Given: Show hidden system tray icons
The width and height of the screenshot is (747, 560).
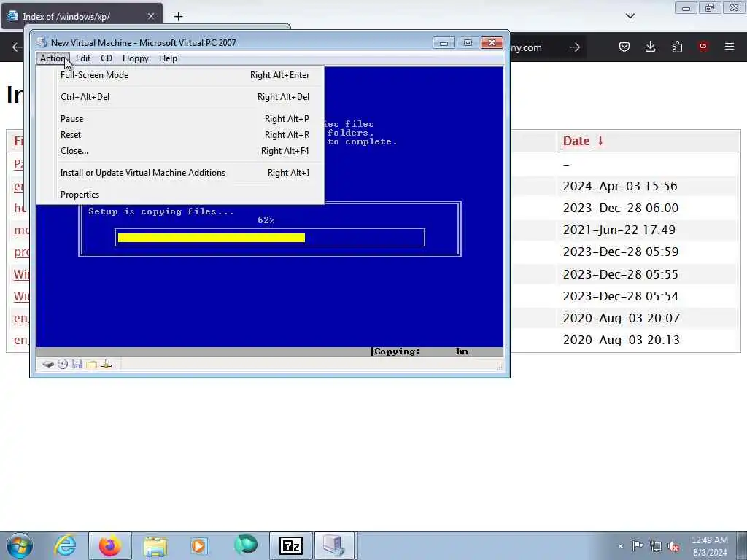Looking at the screenshot, I should (x=620, y=546).
